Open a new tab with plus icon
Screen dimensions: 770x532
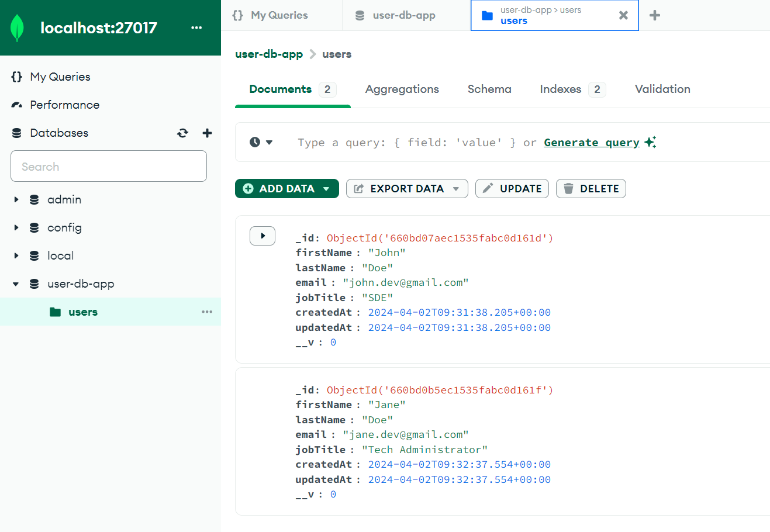655,15
